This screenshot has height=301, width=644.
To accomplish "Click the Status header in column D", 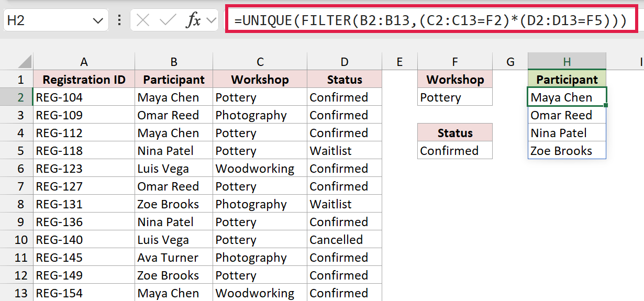I will (345, 80).
